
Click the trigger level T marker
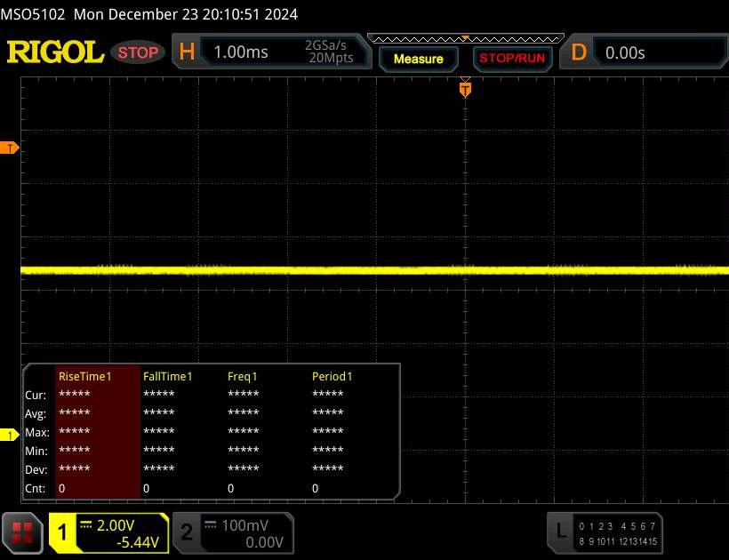(x=11, y=148)
